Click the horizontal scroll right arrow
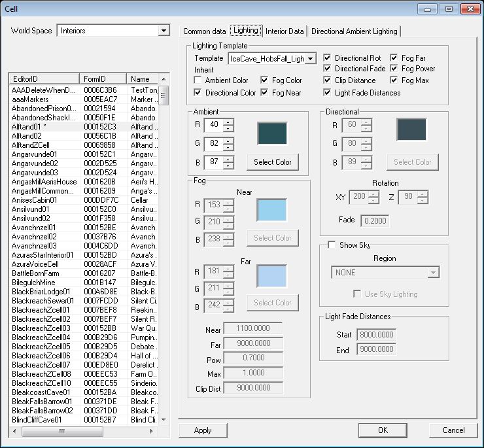484x448 pixels. [x=151, y=431]
